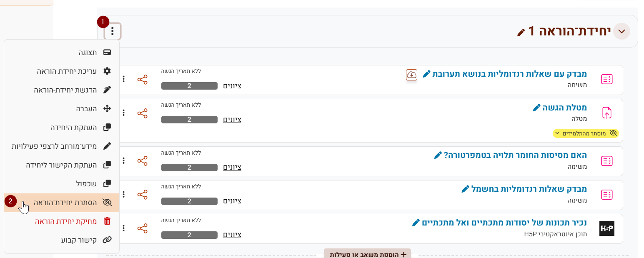Collapse the יחידת-הוראה 1 section chevron
644x258 pixels.
coord(622,32)
